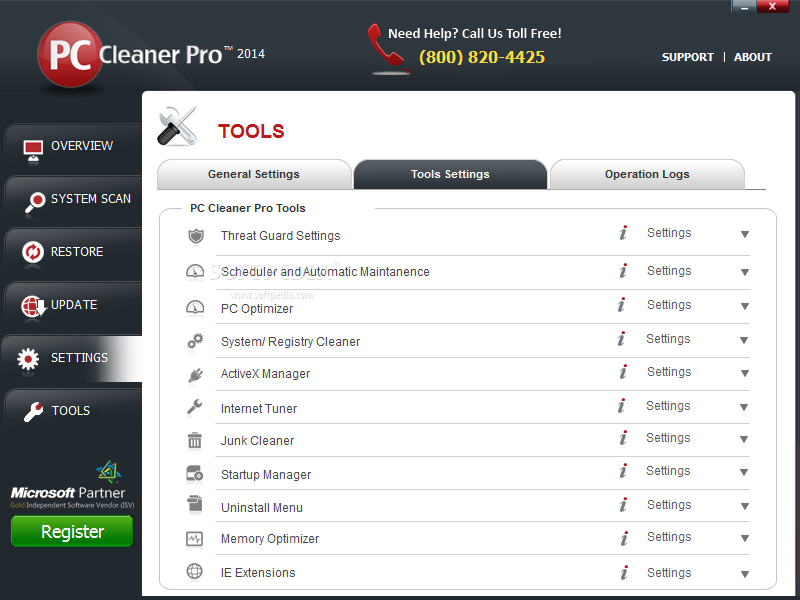Expand IE Extensions settings arrow

[x=745, y=574]
